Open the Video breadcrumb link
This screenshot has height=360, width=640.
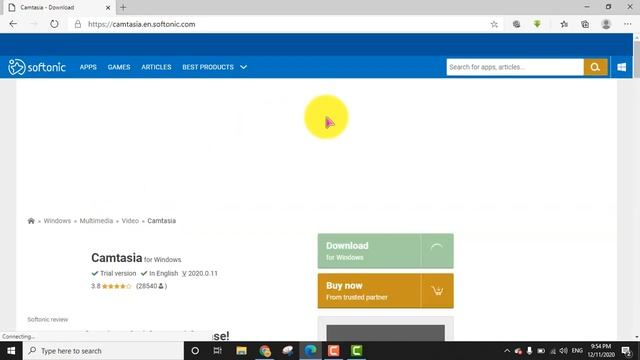tap(130, 221)
